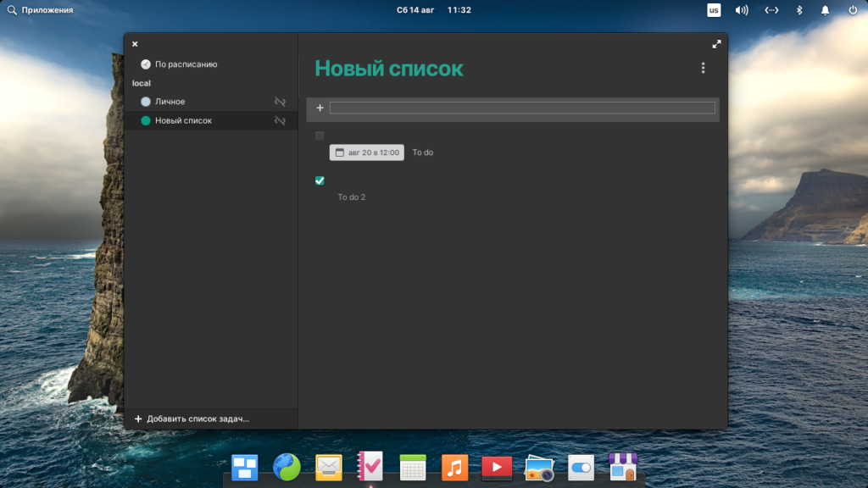Click the offline sync icon next to 'Личное'
The width and height of the screenshot is (868, 488).
(x=280, y=102)
